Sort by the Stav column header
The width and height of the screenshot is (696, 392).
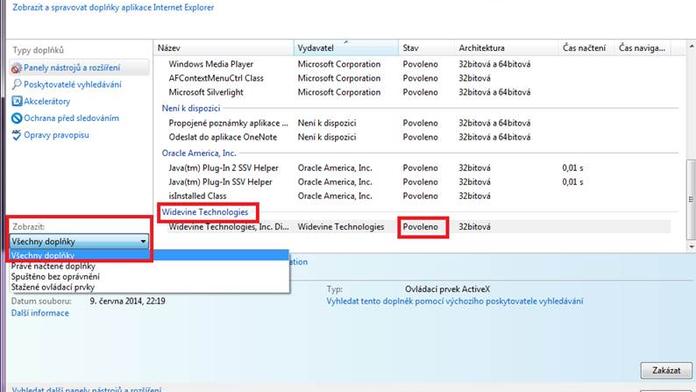pos(426,48)
